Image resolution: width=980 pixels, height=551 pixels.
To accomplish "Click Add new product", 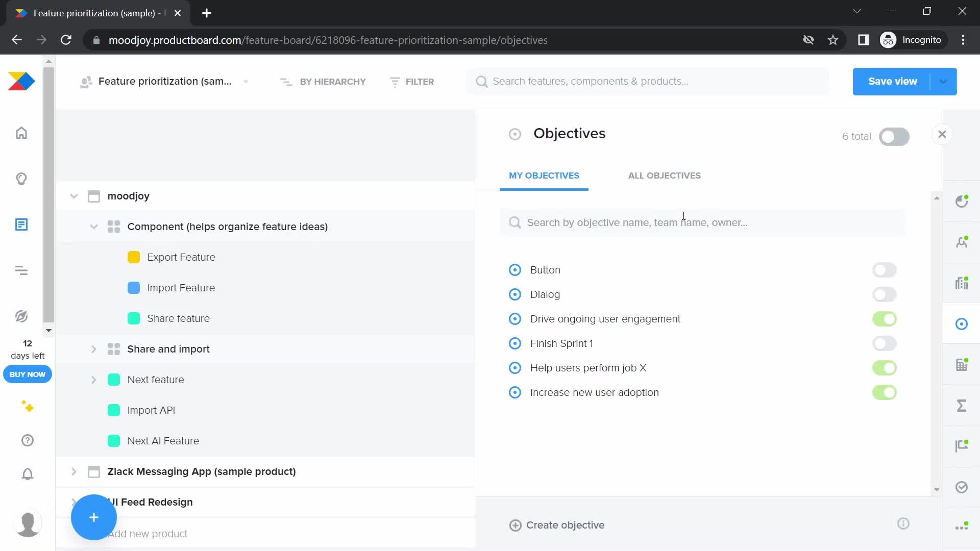I will pos(148,534).
